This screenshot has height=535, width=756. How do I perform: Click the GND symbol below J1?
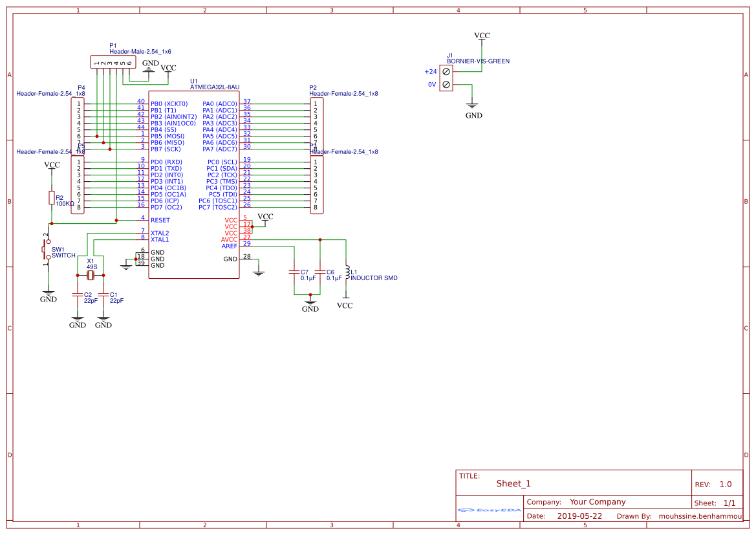[x=473, y=109]
